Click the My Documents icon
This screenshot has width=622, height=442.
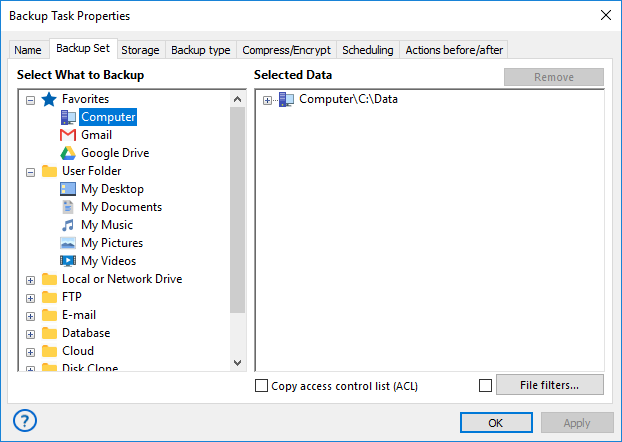68,207
